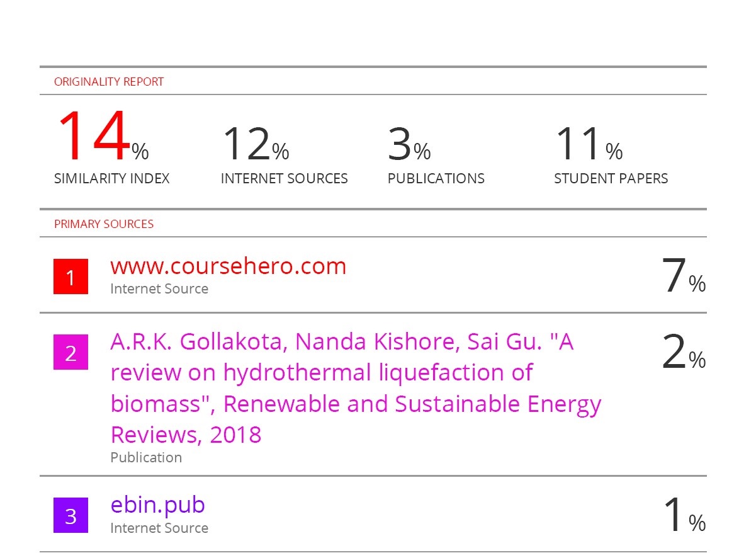Select the INTERNET SOURCES label

click(284, 179)
